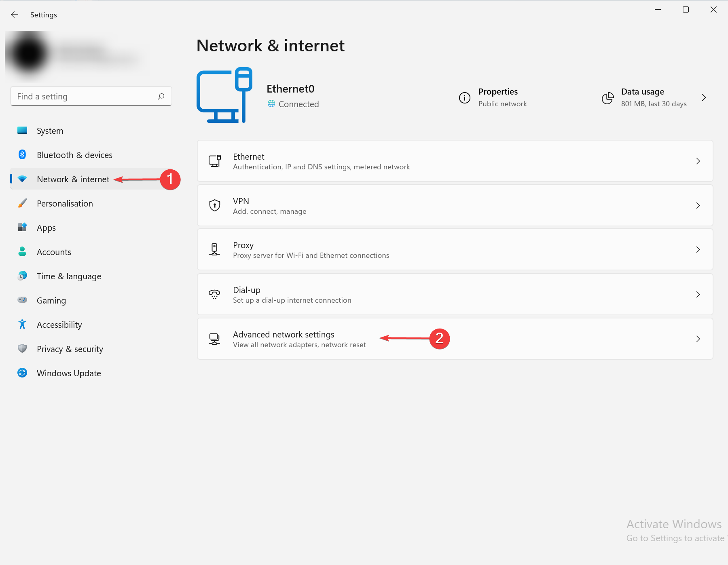Click the Accessibility figure icon
This screenshot has height=565, width=728.
pos(22,324)
